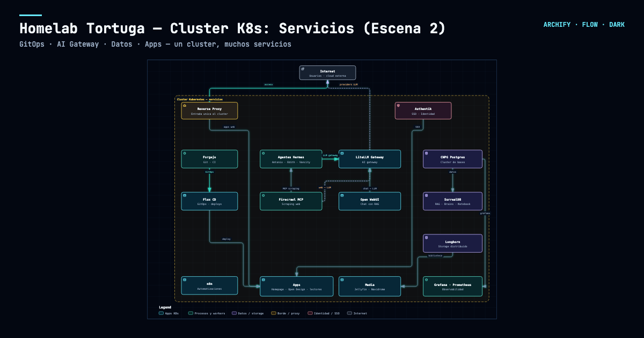Click 'Jellyfin · Navidrome' subtitle

coord(370,289)
